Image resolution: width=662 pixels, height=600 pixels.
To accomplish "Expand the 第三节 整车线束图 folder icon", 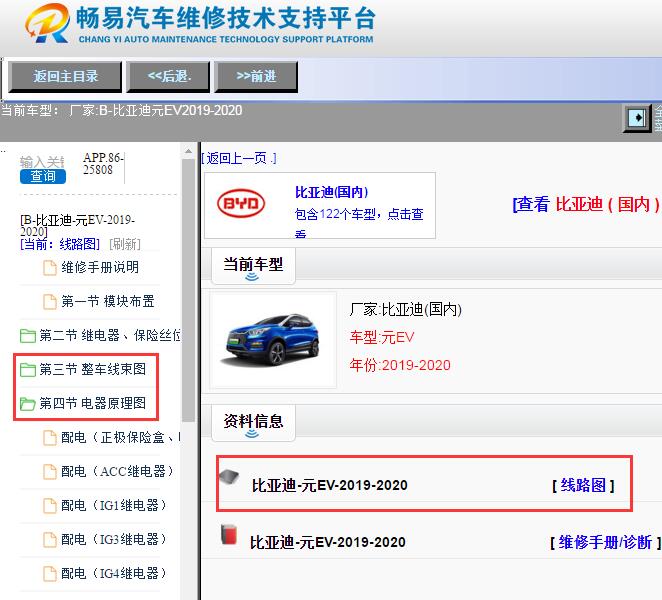I will [28, 370].
